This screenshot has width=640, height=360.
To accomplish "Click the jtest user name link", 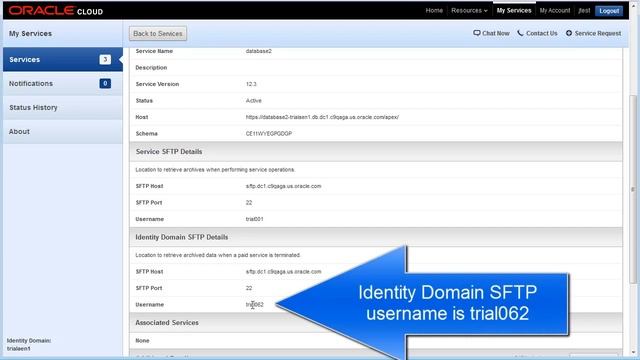I will [x=584, y=11].
